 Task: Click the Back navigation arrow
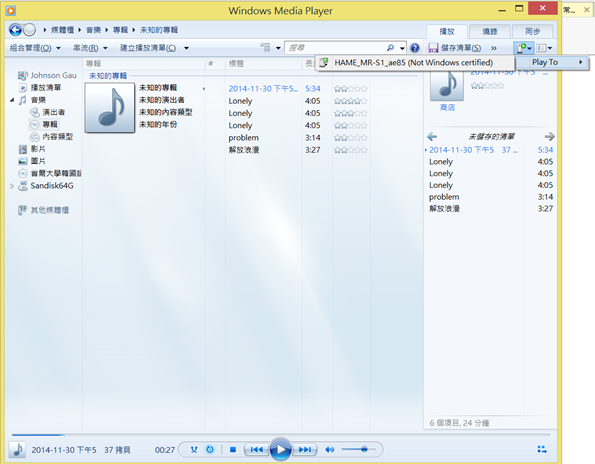(15, 30)
